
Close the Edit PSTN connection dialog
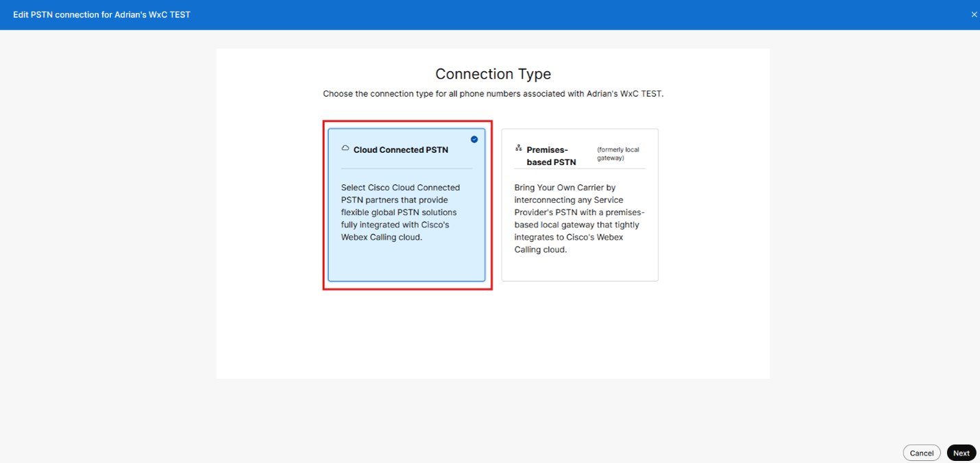[x=974, y=14]
